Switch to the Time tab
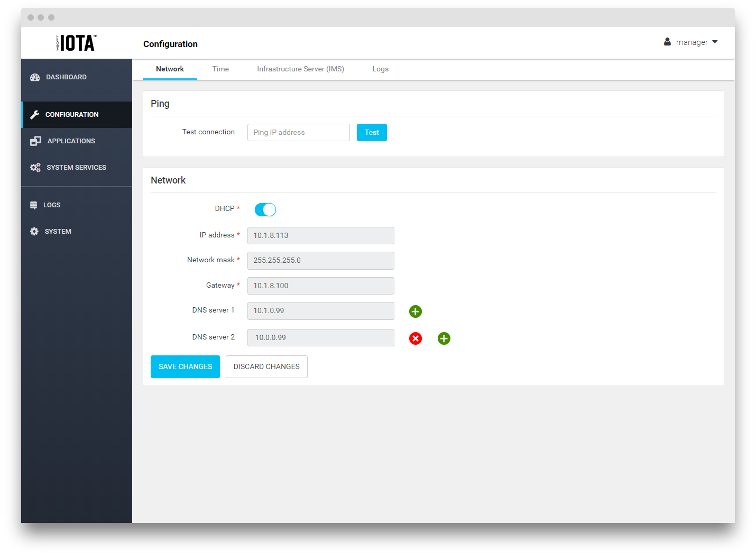 [220, 69]
